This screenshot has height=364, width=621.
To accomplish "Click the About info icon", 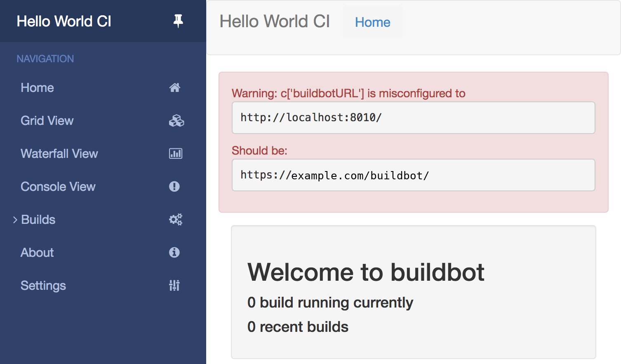I will 174,252.
